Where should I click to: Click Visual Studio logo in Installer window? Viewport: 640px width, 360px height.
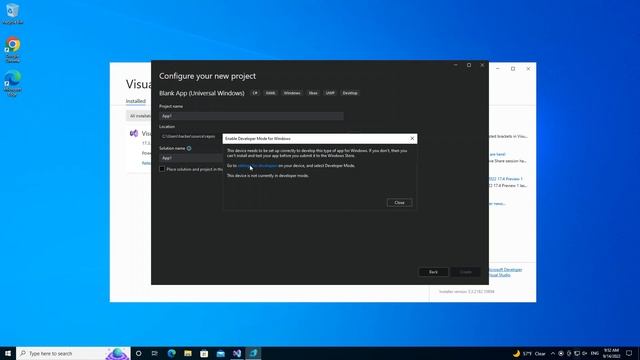point(134,133)
